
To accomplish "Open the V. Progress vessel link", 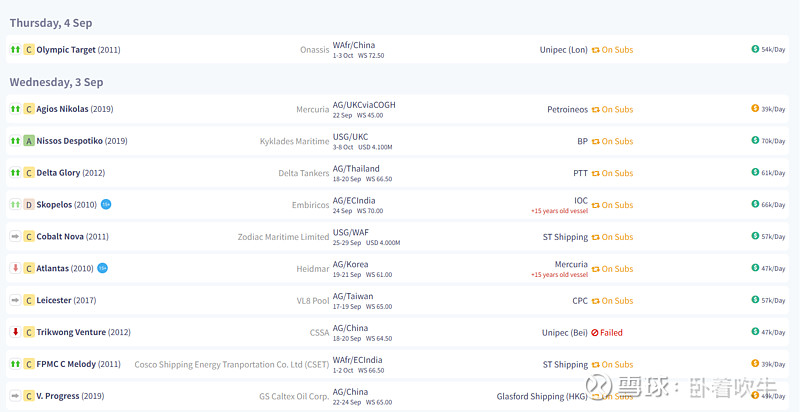I will click(x=58, y=396).
